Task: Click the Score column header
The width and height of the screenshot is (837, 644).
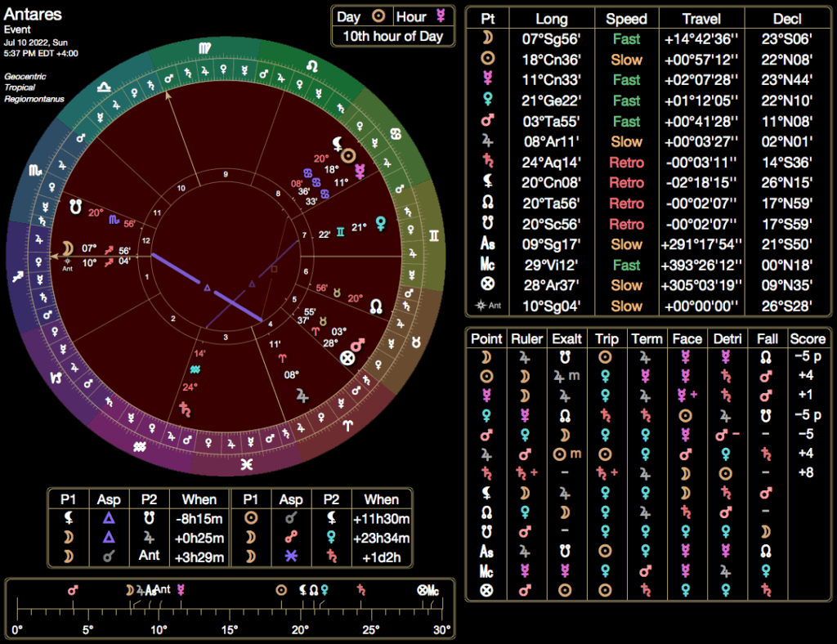Action: click(x=808, y=338)
